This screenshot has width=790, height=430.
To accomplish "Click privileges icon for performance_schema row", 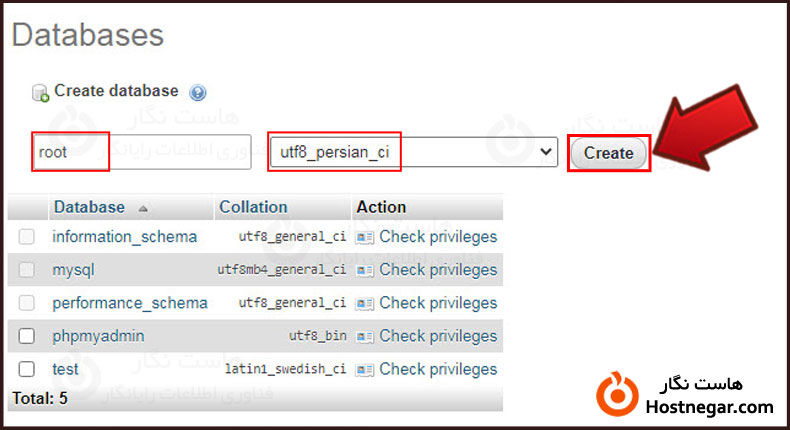I will (x=365, y=303).
